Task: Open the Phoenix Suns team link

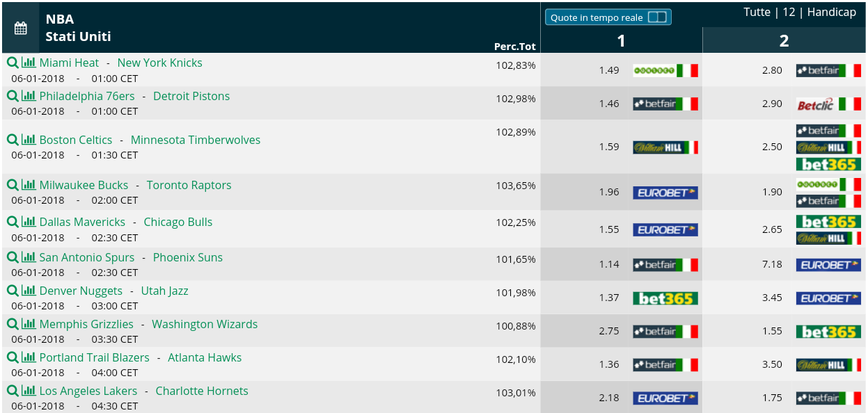Action: point(188,257)
